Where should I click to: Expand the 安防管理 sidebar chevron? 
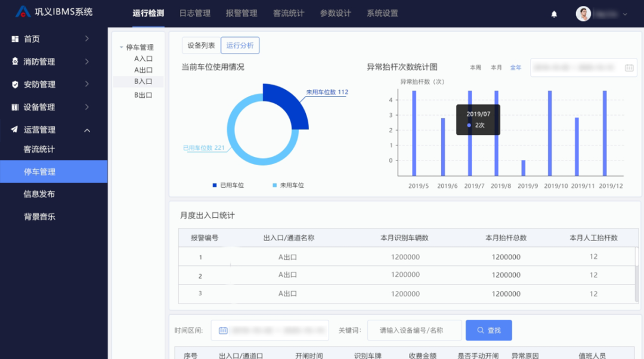tap(86, 84)
